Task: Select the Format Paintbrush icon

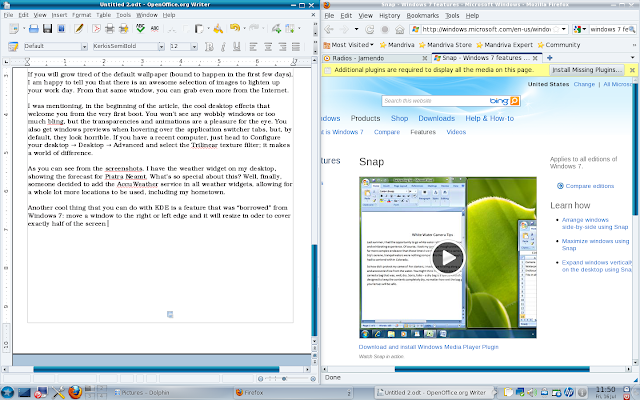Action: pos(218,29)
